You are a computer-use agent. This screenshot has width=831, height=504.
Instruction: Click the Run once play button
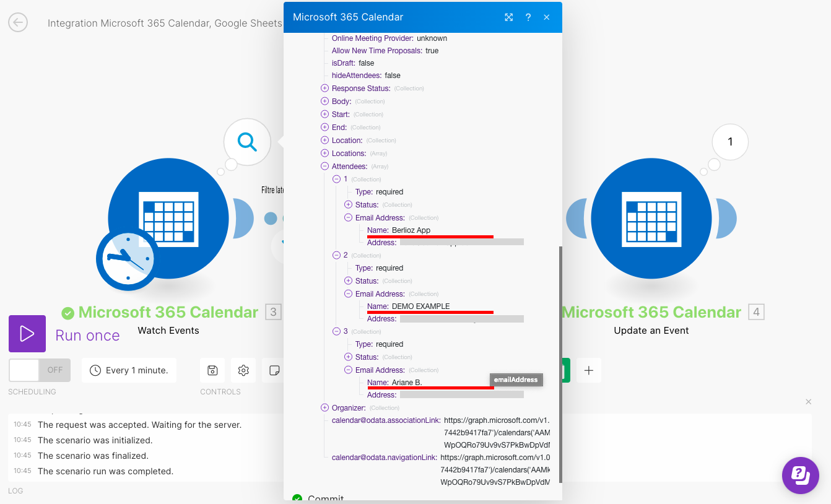(27, 334)
